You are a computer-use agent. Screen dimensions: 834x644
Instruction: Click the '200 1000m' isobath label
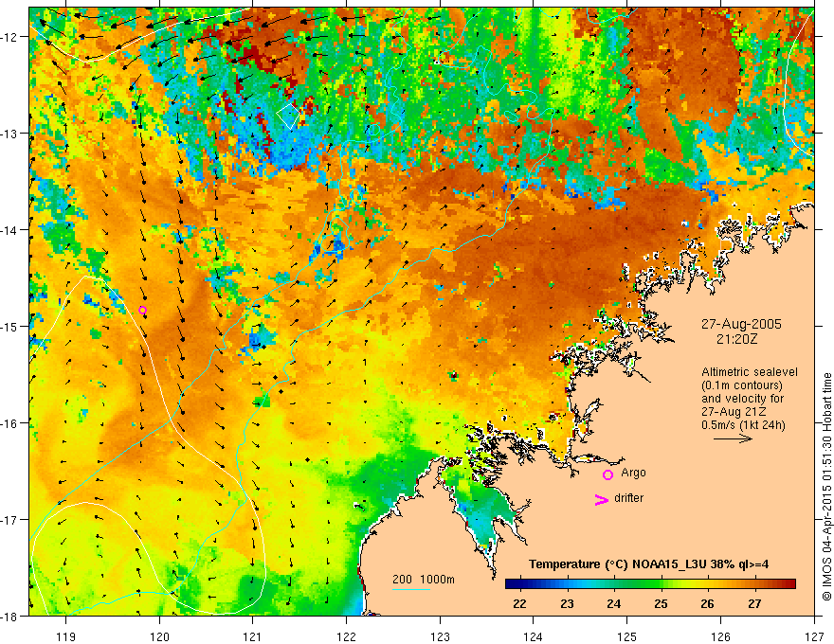click(424, 580)
